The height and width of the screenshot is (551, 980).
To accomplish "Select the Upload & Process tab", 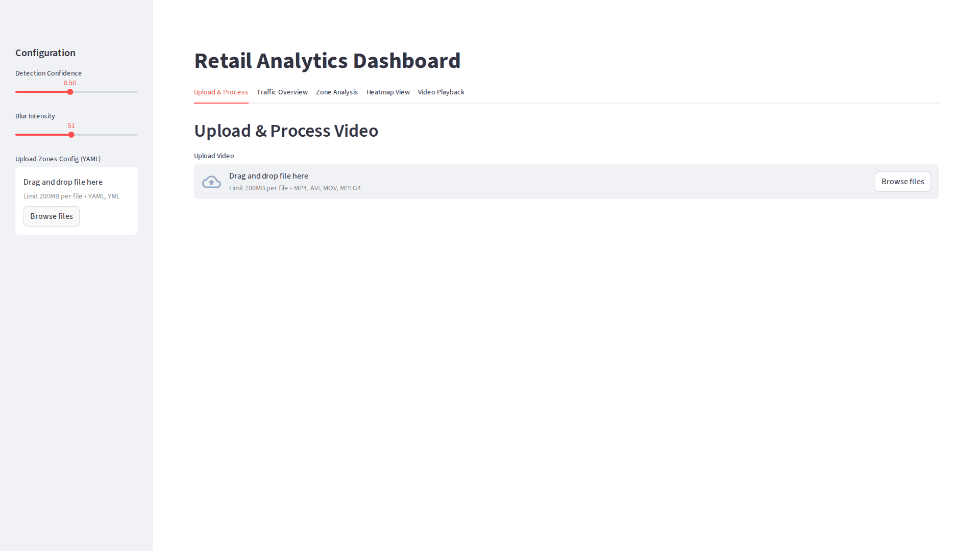I will tap(221, 92).
